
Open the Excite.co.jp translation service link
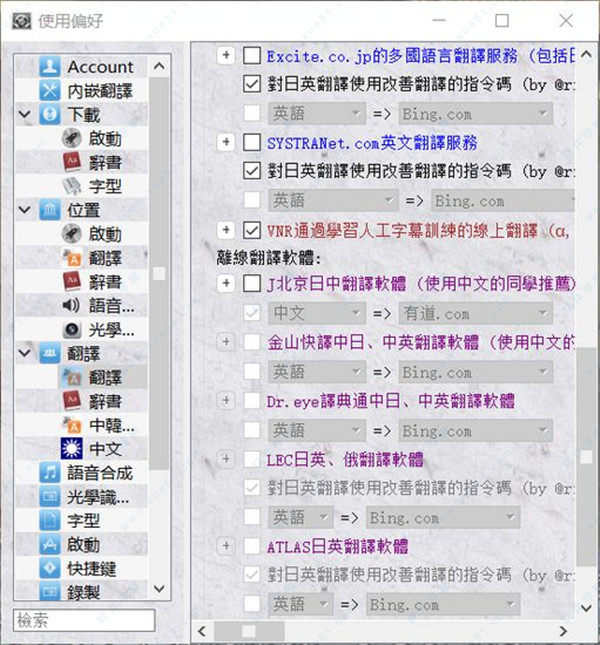pyautogui.click(x=421, y=56)
